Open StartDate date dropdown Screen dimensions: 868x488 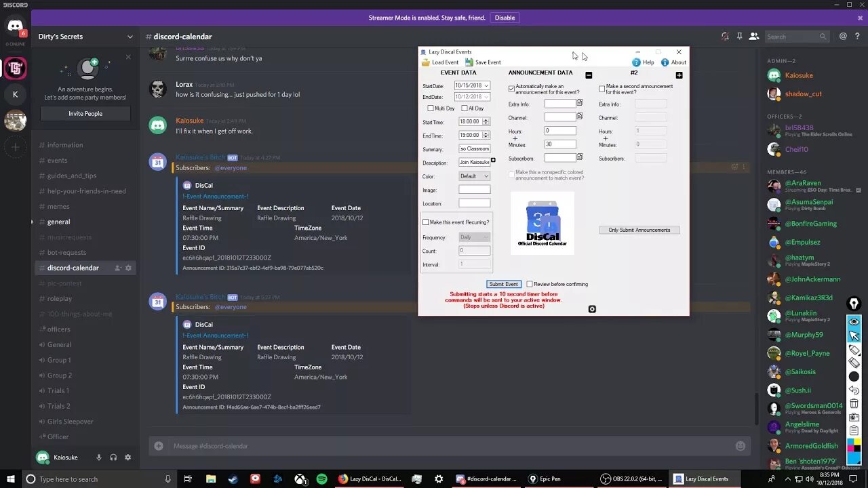pyautogui.click(x=486, y=86)
